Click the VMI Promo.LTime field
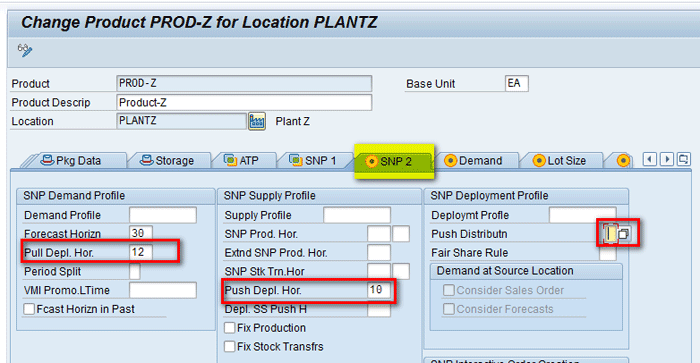The image size is (700, 363). click(162, 290)
